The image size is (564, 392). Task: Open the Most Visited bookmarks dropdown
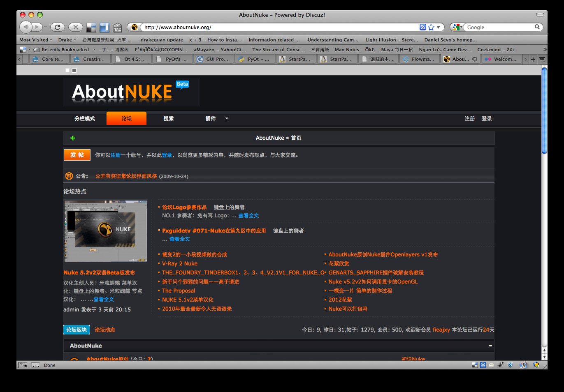tap(36, 40)
